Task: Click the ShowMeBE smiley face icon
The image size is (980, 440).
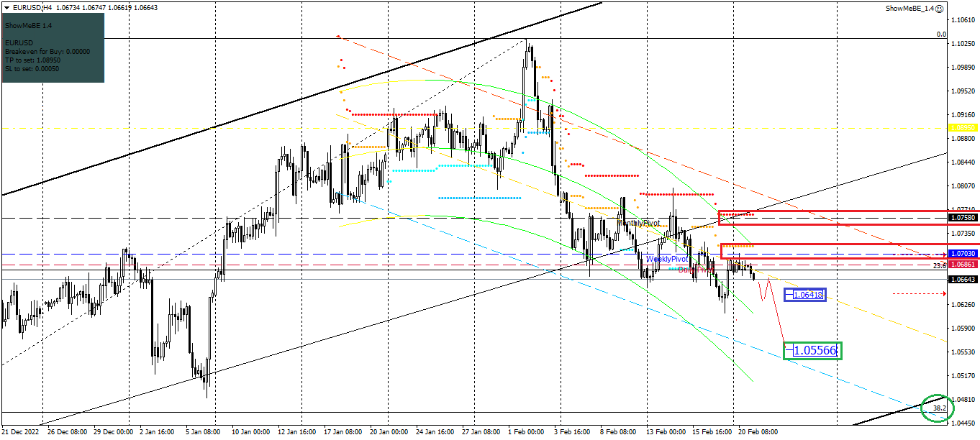Action: tap(939, 8)
